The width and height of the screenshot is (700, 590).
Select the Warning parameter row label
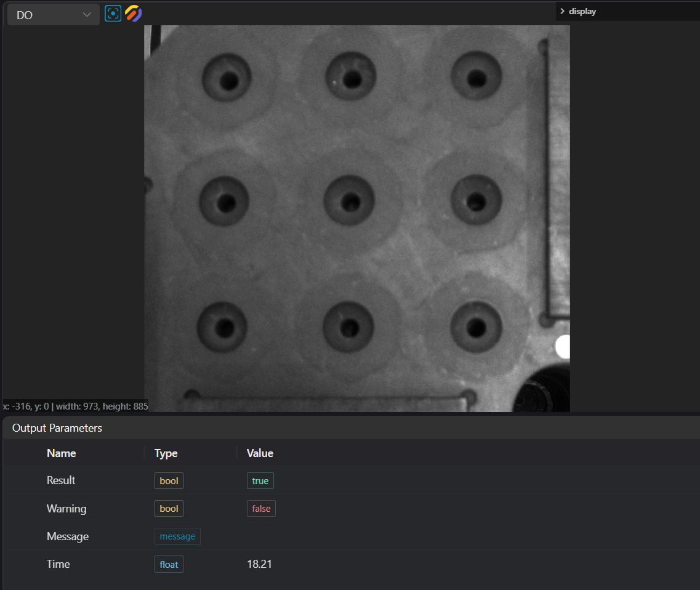point(66,509)
